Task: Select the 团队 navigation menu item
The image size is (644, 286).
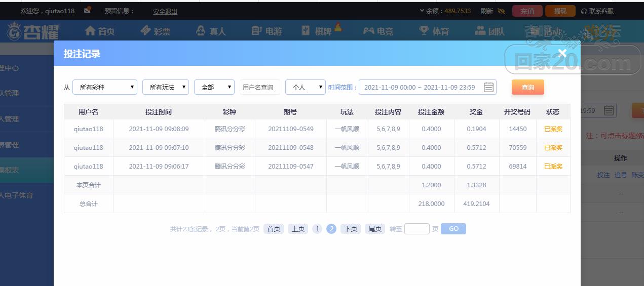Action: click(x=489, y=31)
